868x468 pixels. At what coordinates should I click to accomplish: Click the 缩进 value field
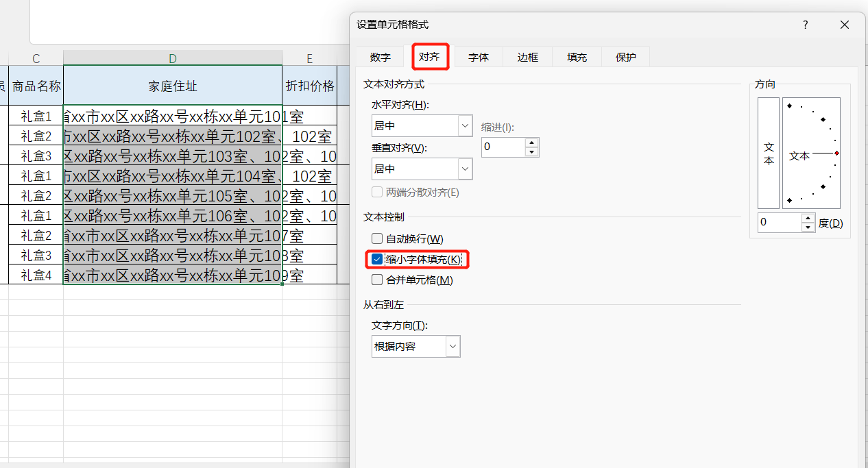tap(503, 147)
